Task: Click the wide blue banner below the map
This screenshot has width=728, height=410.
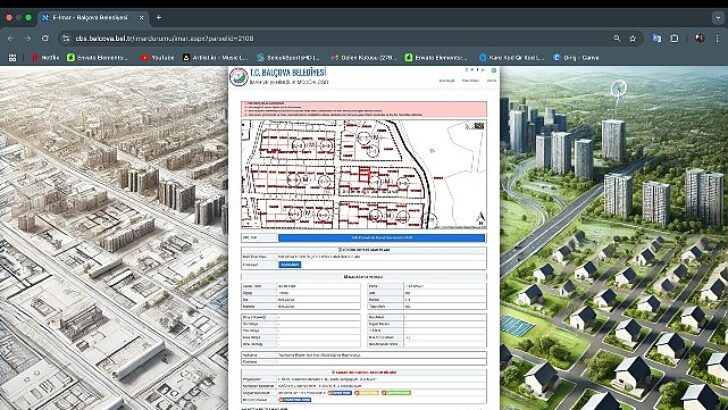Action: click(x=380, y=238)
